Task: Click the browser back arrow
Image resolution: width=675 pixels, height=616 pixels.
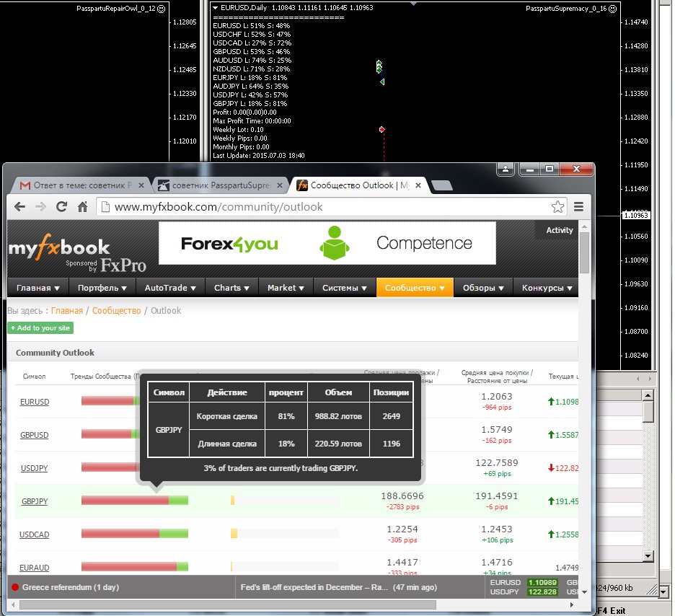Action: (x=19, y=207)
